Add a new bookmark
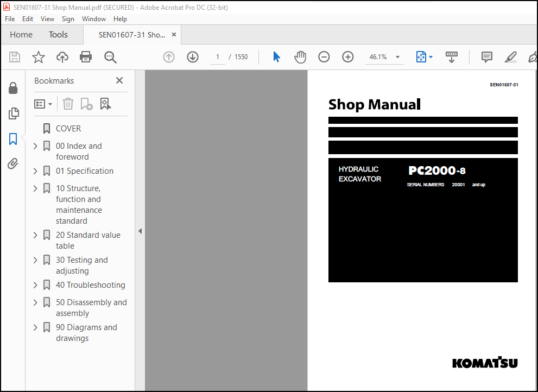The image size is (538, 392). (86, 104)
